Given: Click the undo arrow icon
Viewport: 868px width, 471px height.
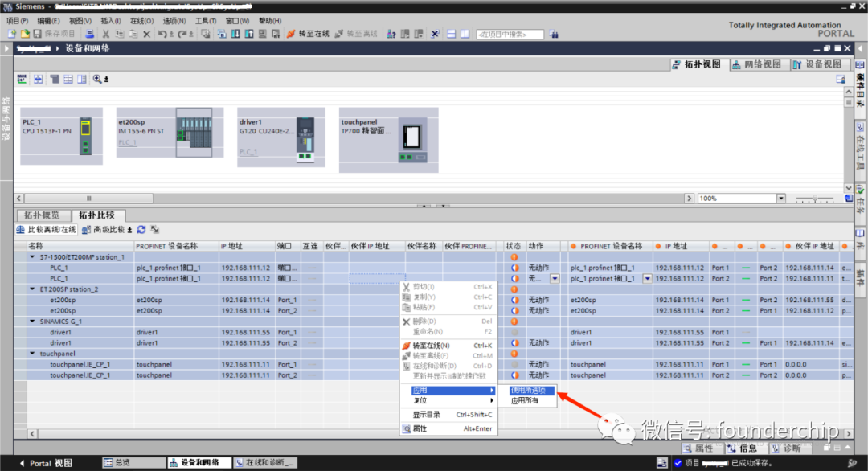Looking at the screenshot, I should click(x=162, y=34).
